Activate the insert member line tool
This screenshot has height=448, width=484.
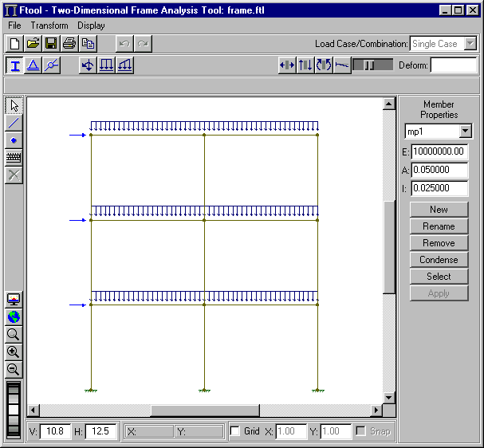click(14, 123)
